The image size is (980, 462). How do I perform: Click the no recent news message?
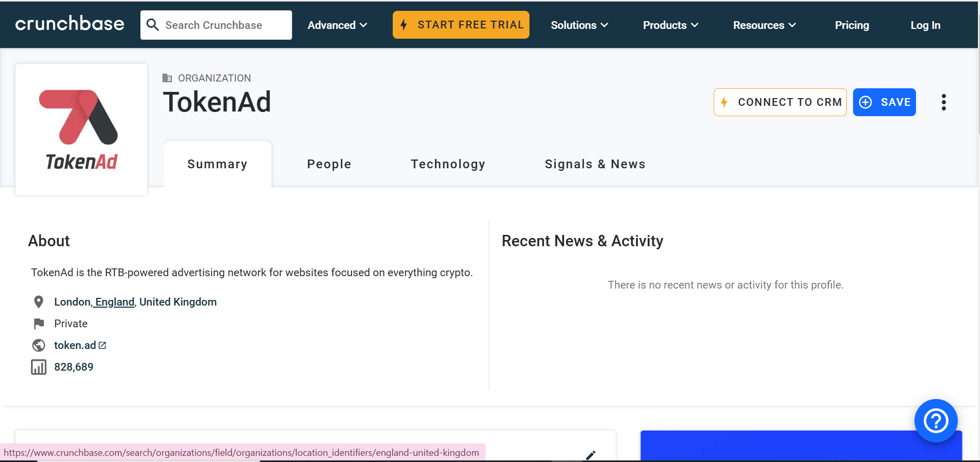click(726, 285)
